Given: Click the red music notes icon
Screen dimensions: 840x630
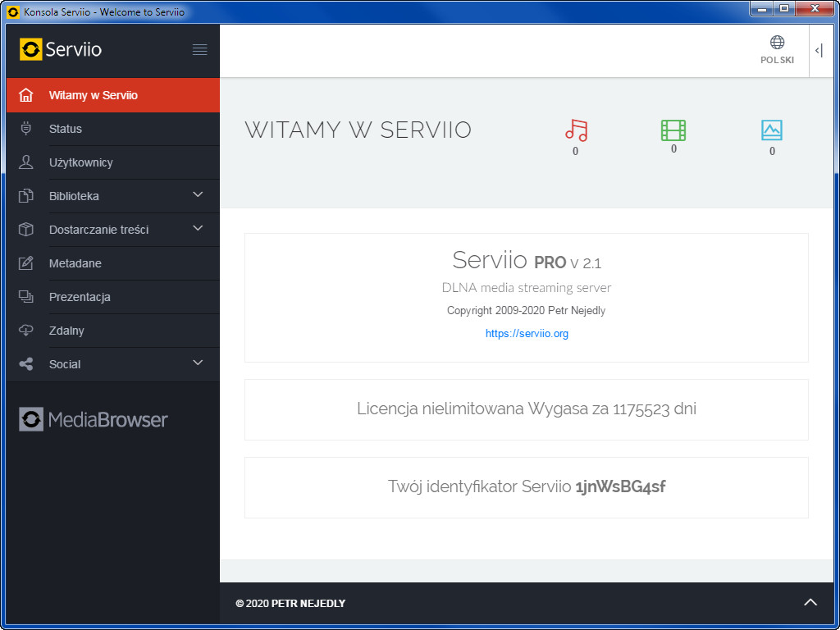Looking at the screenshot, I should click(x=576, y=130).
